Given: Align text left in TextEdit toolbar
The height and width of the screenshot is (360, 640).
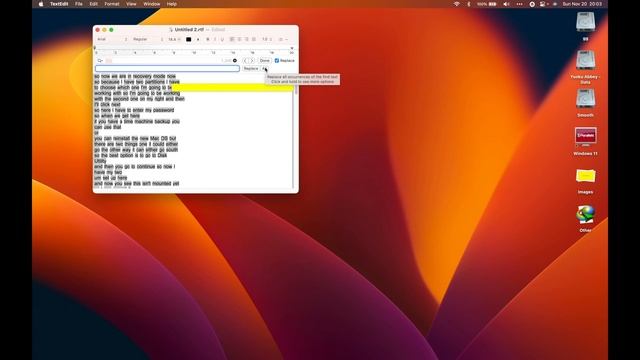Looking at the screenshot, I should pos(232,39).
